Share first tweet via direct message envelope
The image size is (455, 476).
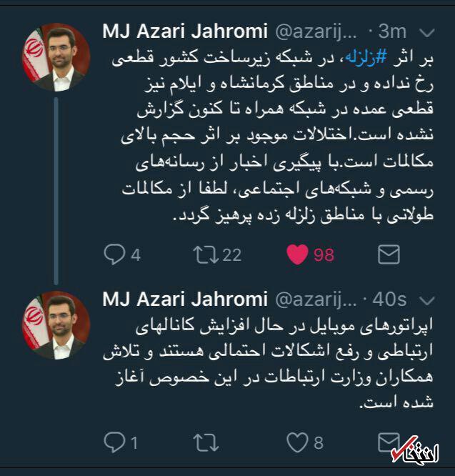tap(389, 254)
